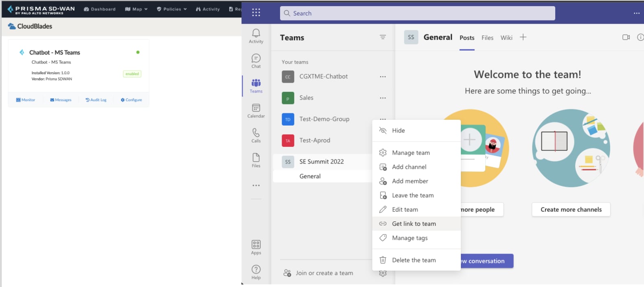
Task: Click Messages on the Chatbot card
Action: click(x=61, y=100)
